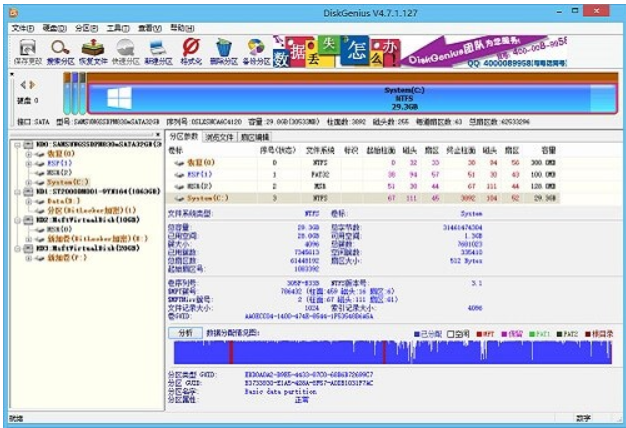Image resolution: width=626 pixels, height=428 pixels.
Task: Open the 查看(V) menu
Action: click(150, 28)
